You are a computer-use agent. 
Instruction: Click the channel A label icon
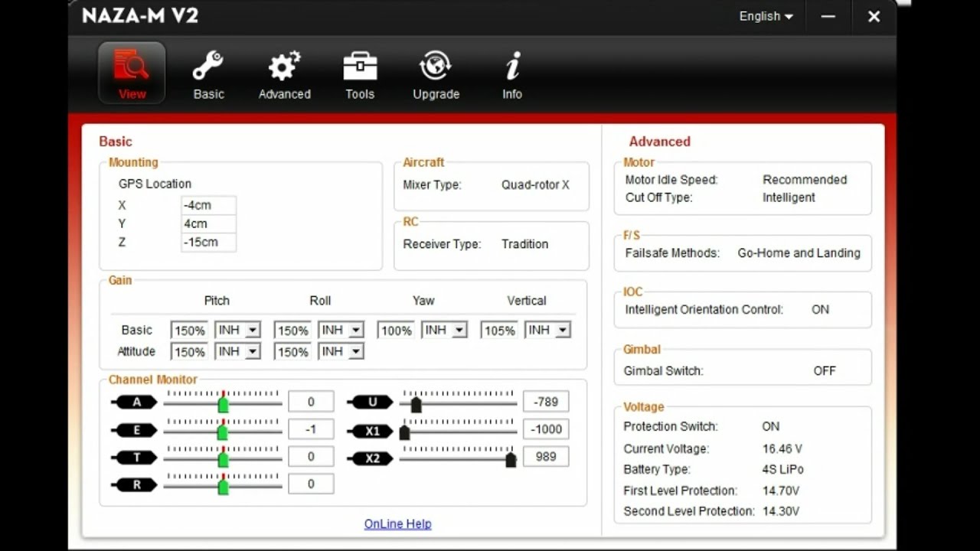point(135,402)
